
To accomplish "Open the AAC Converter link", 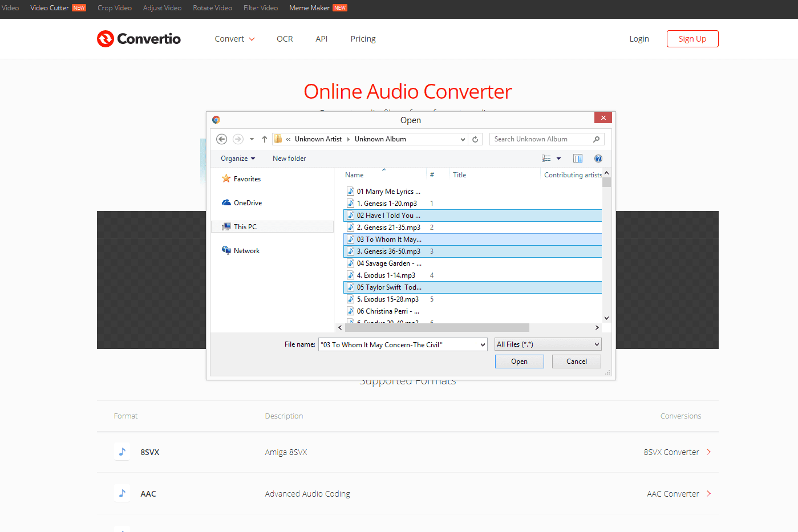I will pyautogui.click(x=679, y=494).
